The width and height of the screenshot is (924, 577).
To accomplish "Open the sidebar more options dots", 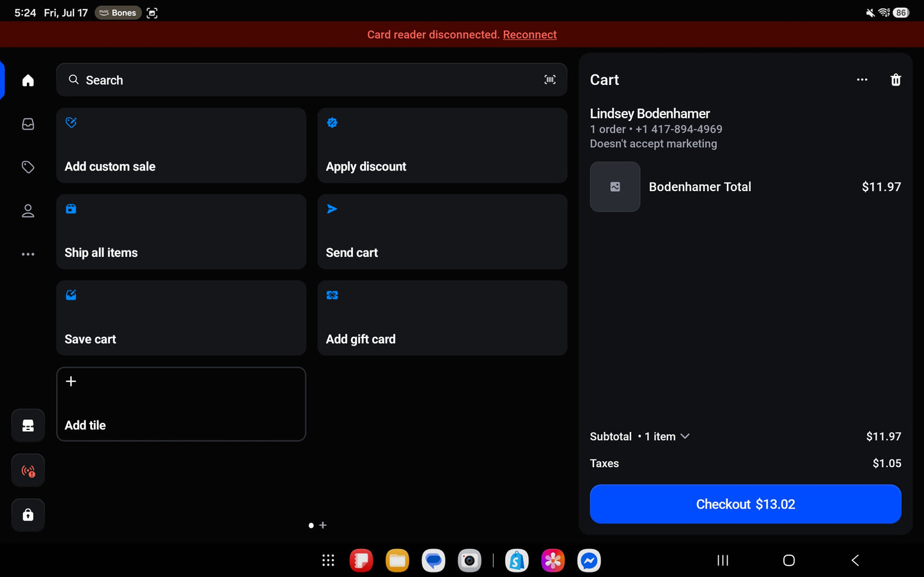I will tap(28, 254).
